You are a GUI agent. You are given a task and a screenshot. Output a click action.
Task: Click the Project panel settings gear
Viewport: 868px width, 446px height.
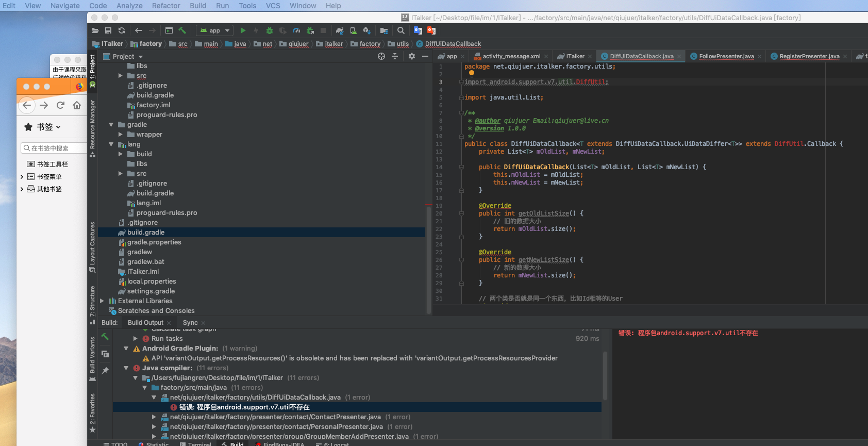[x=411, y=56]
